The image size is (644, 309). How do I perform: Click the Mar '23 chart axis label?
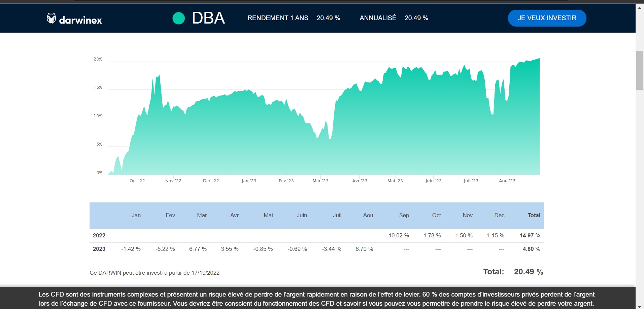(x=320, y=181)
